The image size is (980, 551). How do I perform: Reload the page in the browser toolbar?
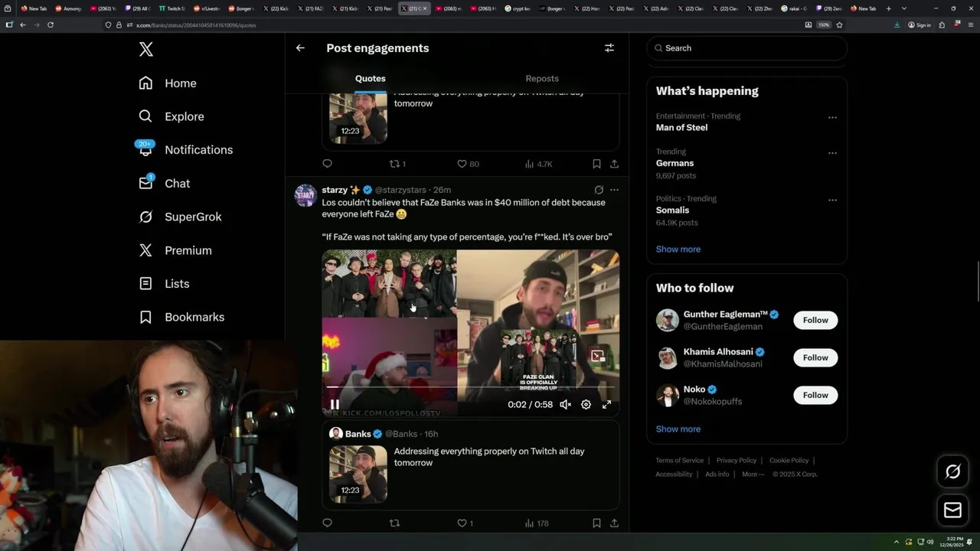(x=51, y=24)
